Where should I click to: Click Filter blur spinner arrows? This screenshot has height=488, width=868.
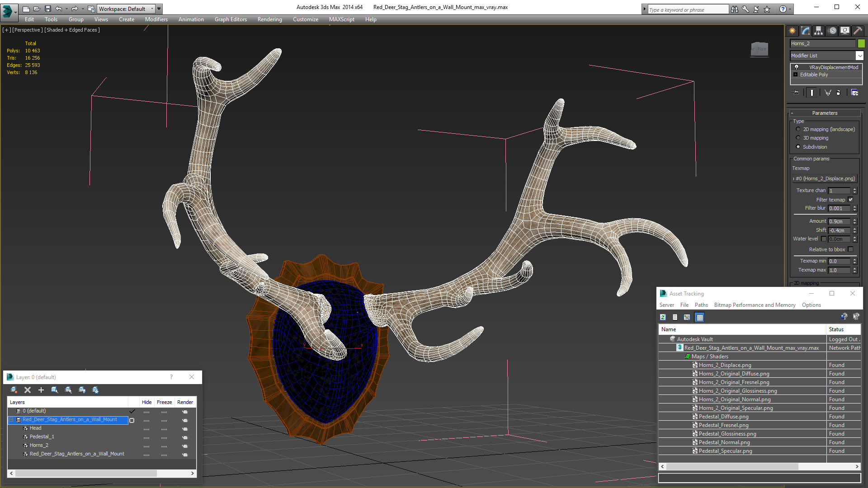854,208
